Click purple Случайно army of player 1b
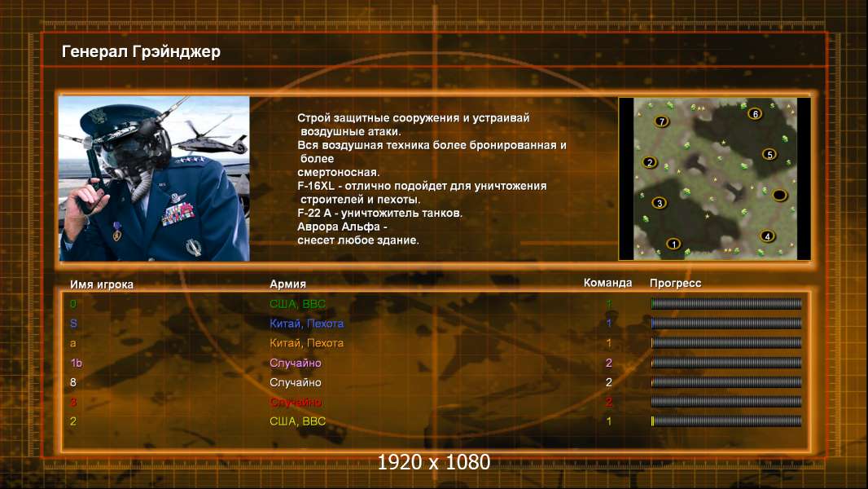 tap(296, 363)
